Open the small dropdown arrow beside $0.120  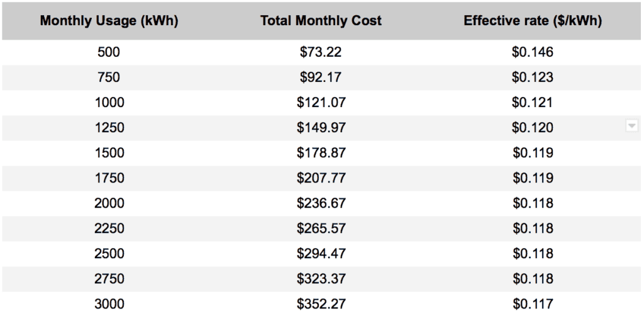click(631, 127)
